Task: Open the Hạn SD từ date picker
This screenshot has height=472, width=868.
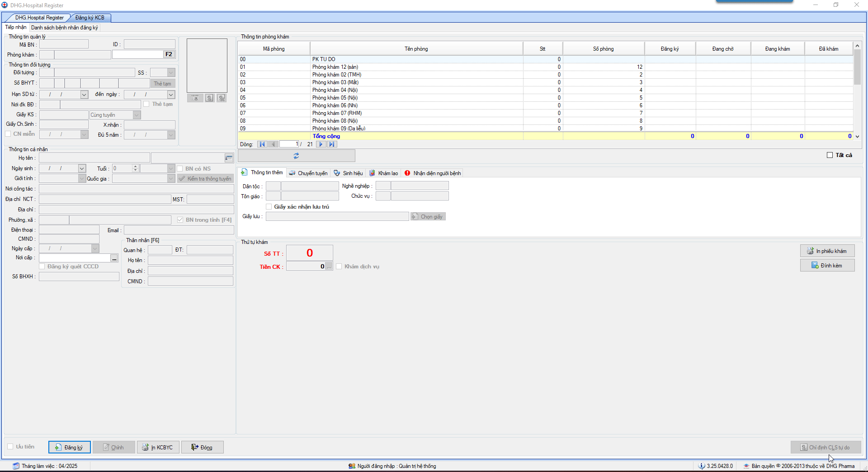Action: click(x=84, y=95)
